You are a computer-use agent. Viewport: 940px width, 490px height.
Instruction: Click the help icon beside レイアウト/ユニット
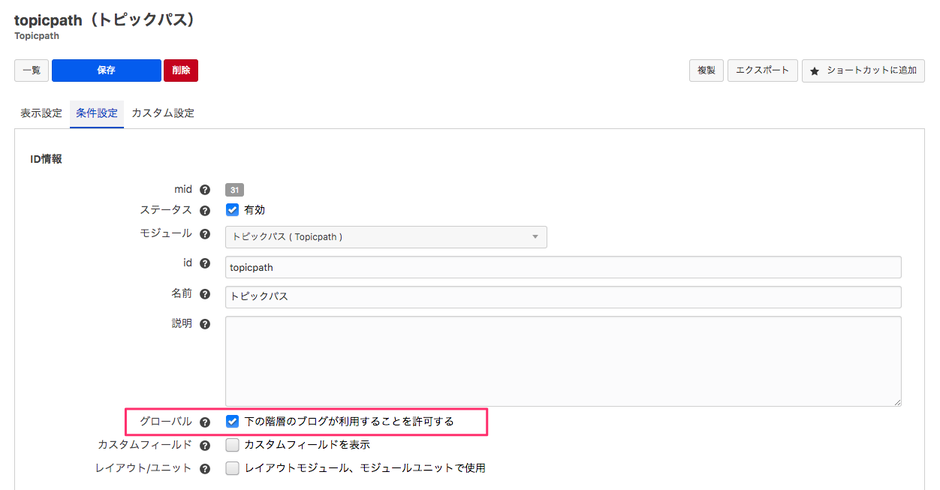coord(205,468)
